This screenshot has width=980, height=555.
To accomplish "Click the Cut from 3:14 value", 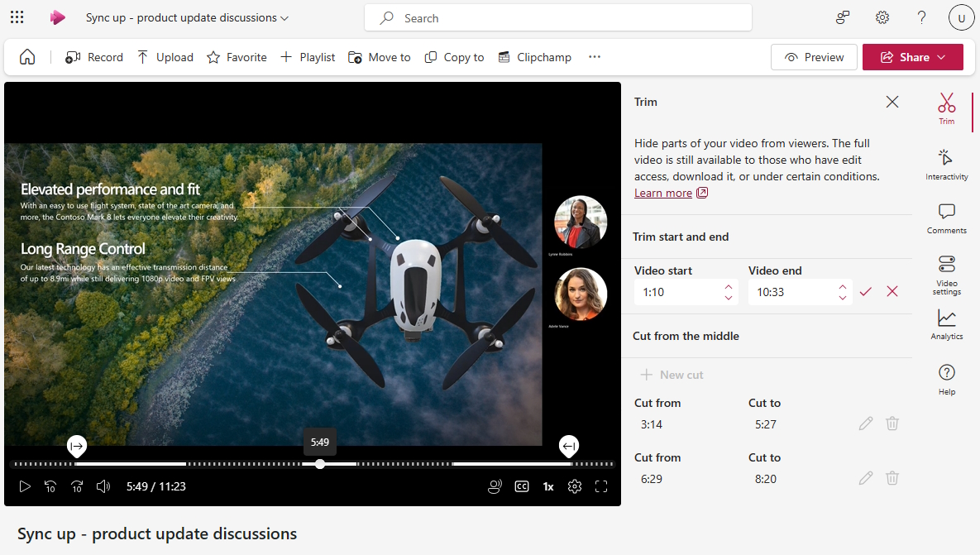I will pos(651,424).
